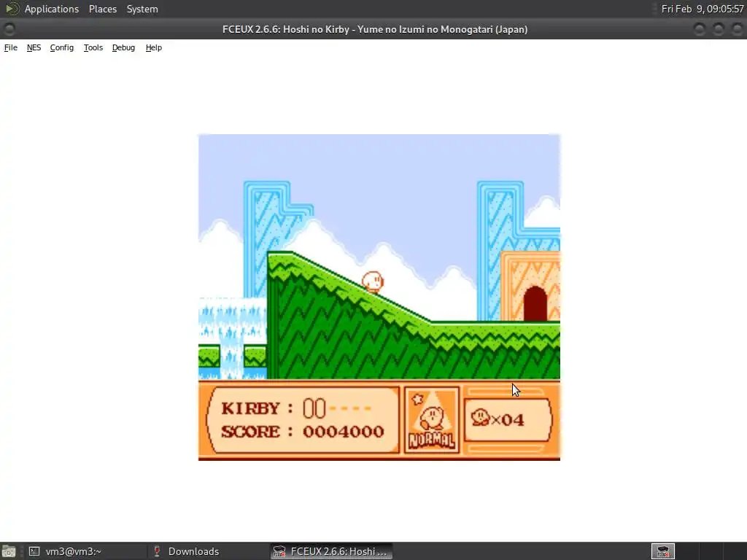The image size is (747, 560).
Task: Open the NES menu
Action: [x=34, y=47]
